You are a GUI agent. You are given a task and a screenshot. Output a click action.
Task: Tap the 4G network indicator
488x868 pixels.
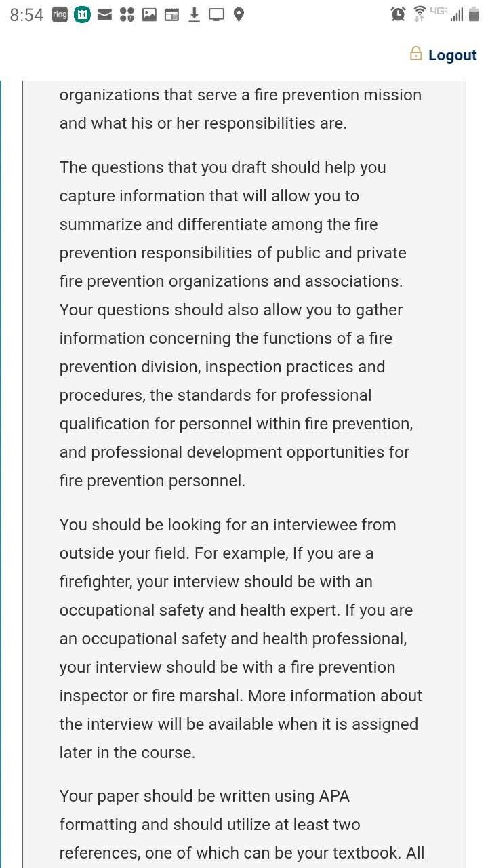click(439, 12)
